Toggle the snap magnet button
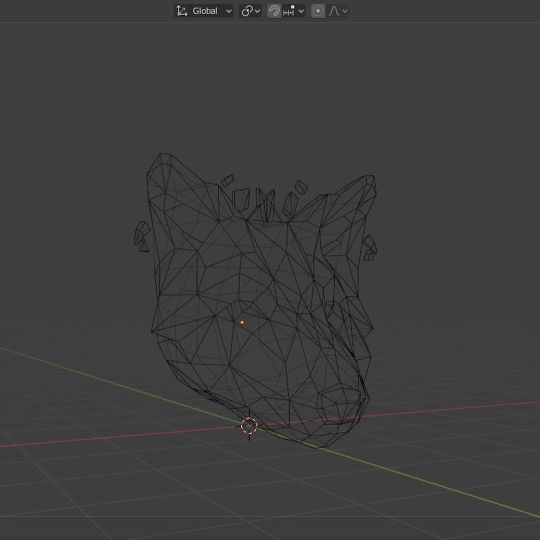The width and height of the screenshot is (540, 540). point(274,11)
